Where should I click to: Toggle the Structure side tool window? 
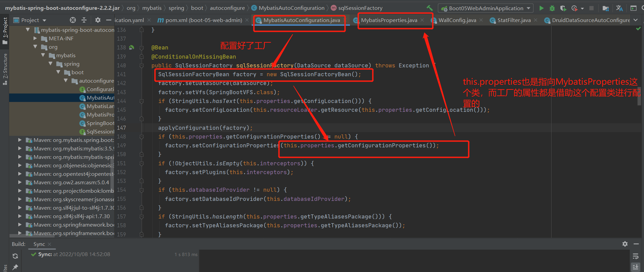click(5, 69)
